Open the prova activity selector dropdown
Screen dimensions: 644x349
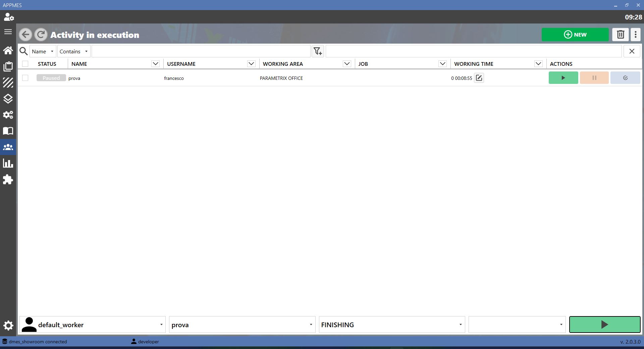tap(242, 325)
